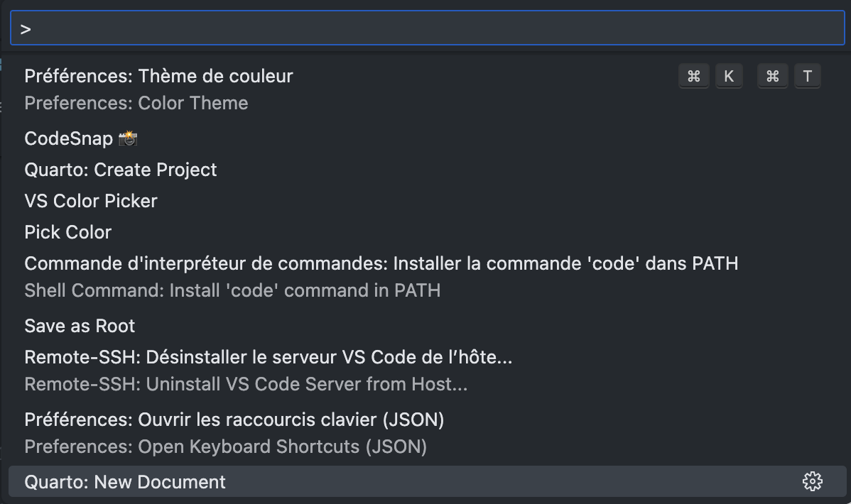Click the English subtitle Preferences: Color Theme
Image resolution: width=851 pixels, height=504 pixels.
[x=136, y=103]
